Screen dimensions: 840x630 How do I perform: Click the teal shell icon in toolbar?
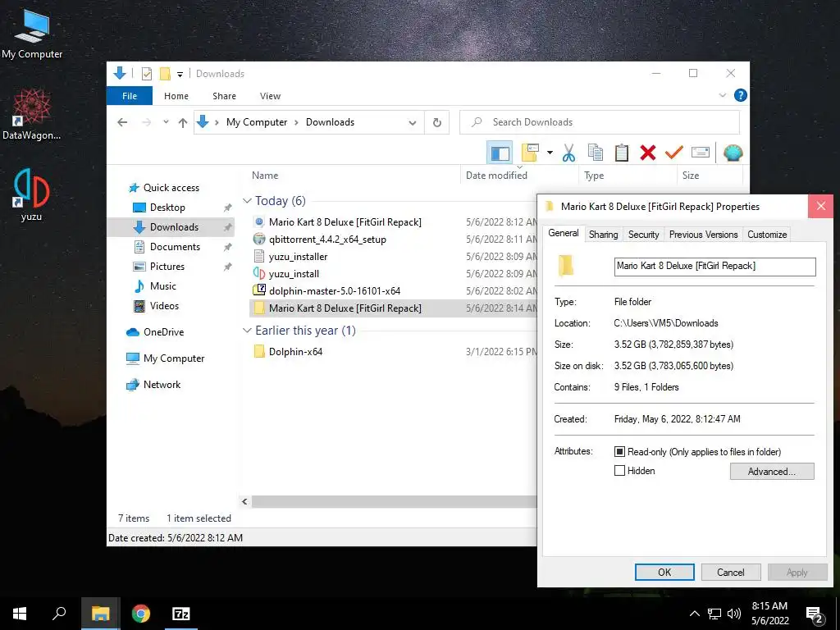coord(733,153)
